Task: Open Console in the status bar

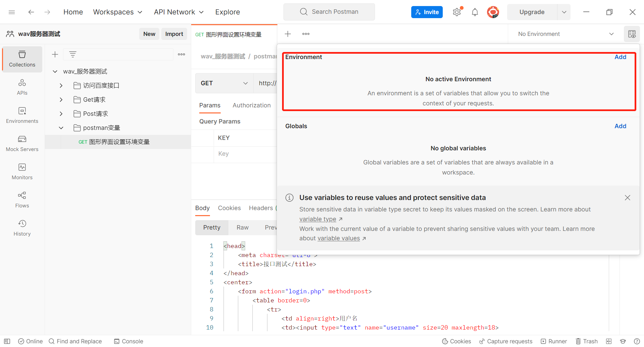Action: click(x=128, y=341)
